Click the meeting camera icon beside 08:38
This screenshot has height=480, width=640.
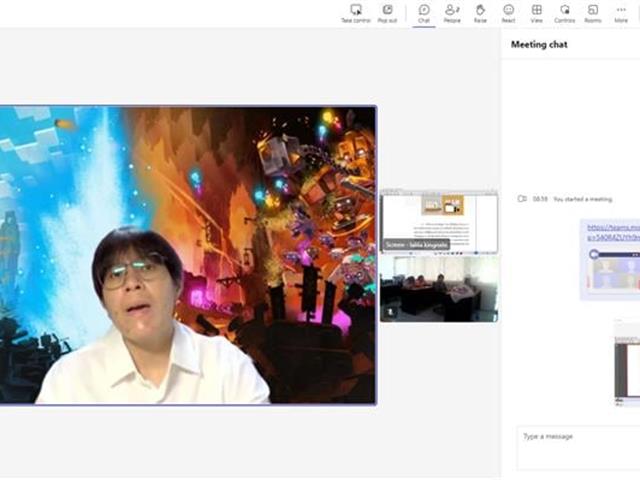pyautogui.click(x=522, y=199)
